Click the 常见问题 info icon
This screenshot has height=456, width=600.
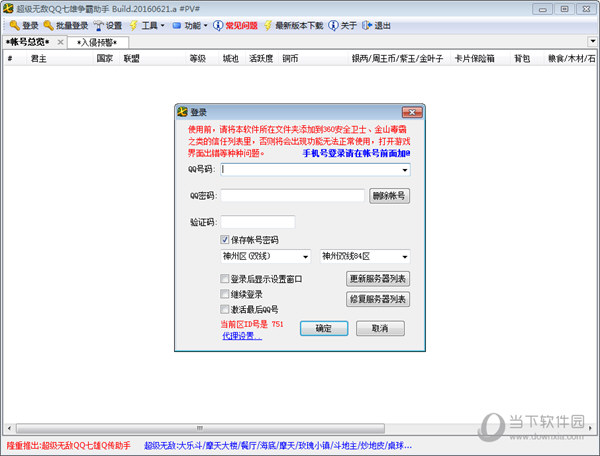pos(218,26)
